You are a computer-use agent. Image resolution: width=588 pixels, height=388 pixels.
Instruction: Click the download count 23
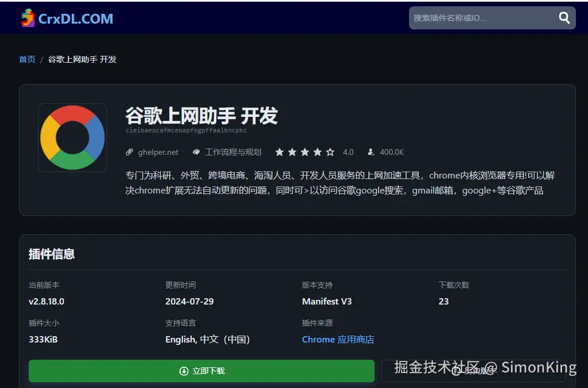[x=444, y=301]
